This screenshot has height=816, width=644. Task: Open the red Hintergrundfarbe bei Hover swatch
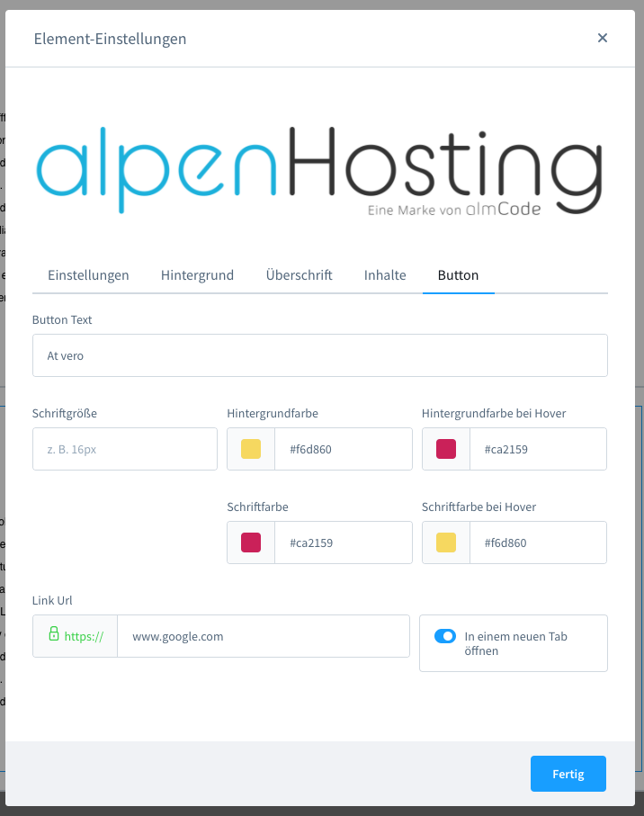click(x=446, y=449)
